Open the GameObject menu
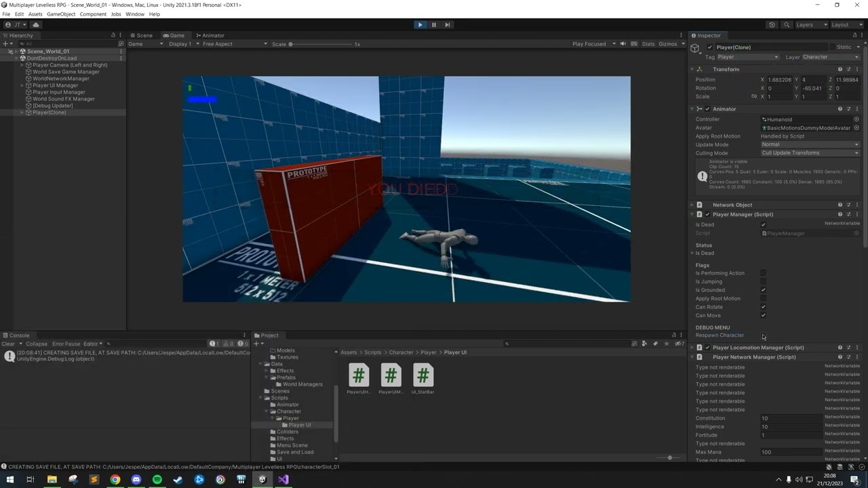 (61, 14)
